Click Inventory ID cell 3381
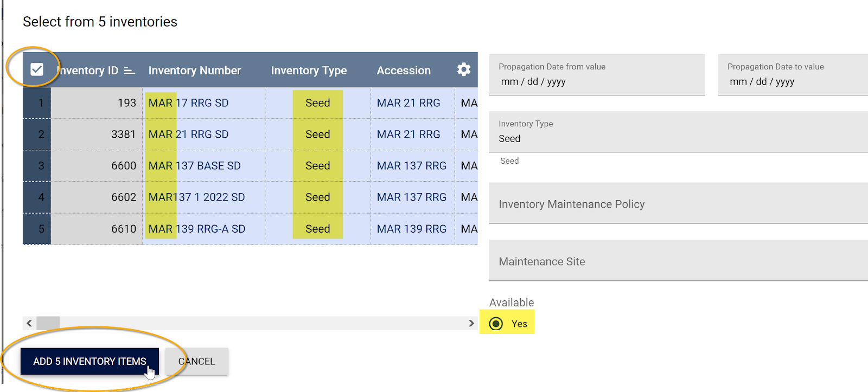This screenshot has width=868, height=392. click(97, 134)
